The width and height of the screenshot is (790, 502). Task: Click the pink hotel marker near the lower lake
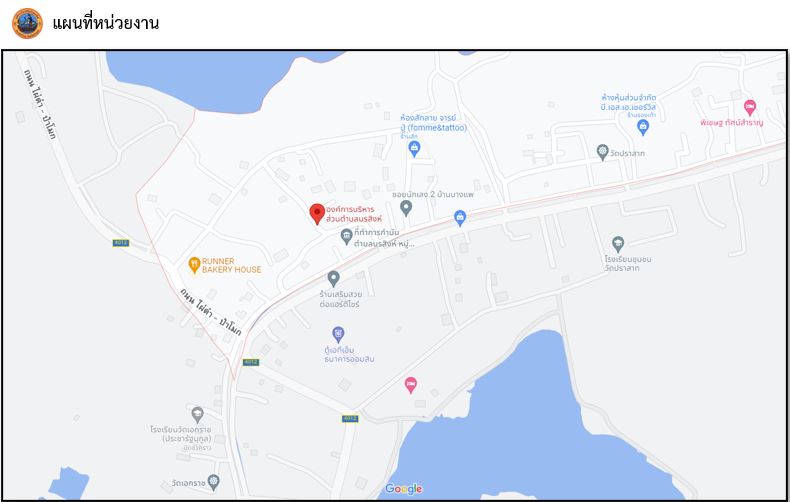tap(411, 385)
